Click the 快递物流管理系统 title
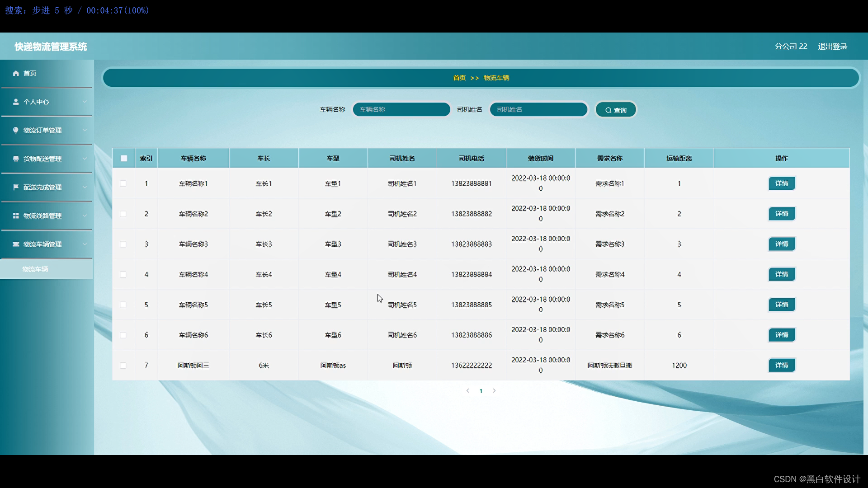This screenshot has width=868, height=488. tap(51, 47)
